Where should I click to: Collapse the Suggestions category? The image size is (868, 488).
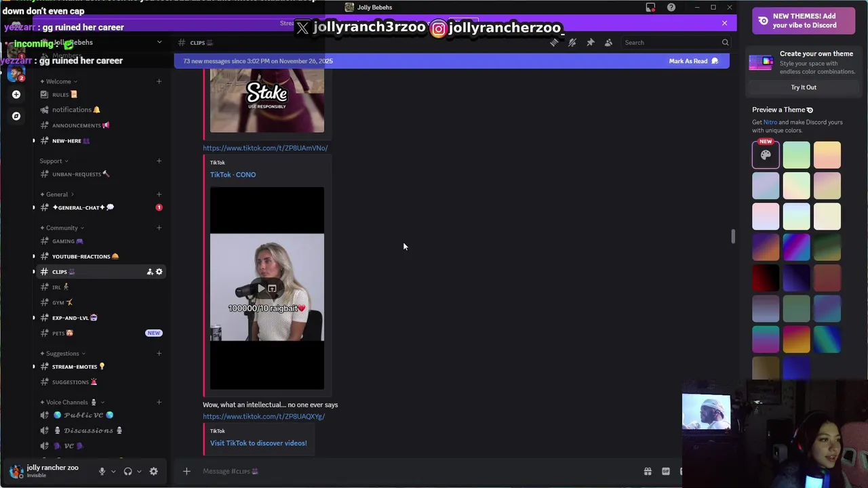pos(62,353)
